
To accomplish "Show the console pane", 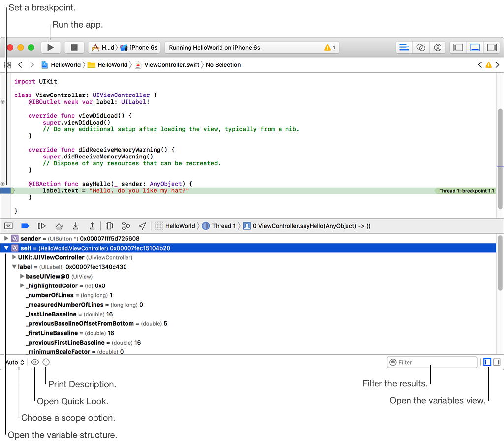I will pyautogui.click(x=497, y=362).
